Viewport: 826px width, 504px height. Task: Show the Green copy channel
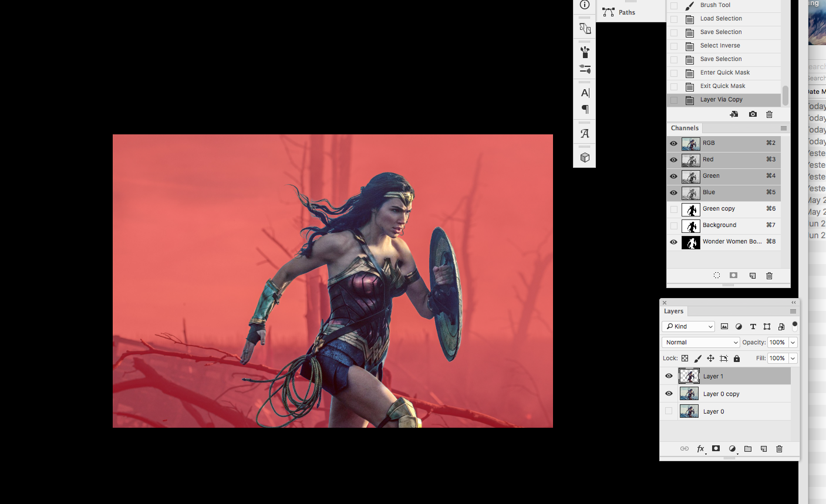(x=673, y=209)
